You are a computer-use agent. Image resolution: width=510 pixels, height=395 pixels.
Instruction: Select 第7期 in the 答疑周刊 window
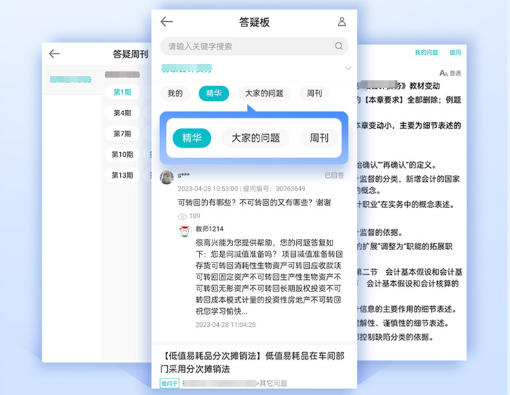coord(122,134)
